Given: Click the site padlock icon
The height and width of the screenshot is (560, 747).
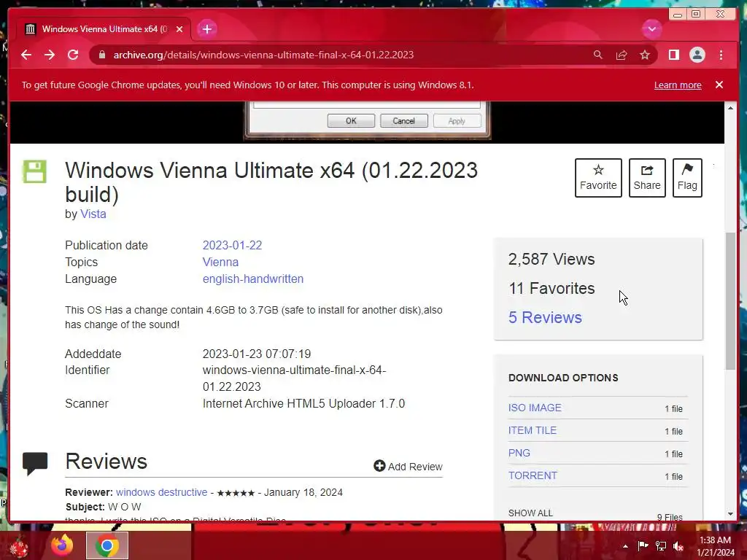Looking at the screenshot, I should (101, 55).
